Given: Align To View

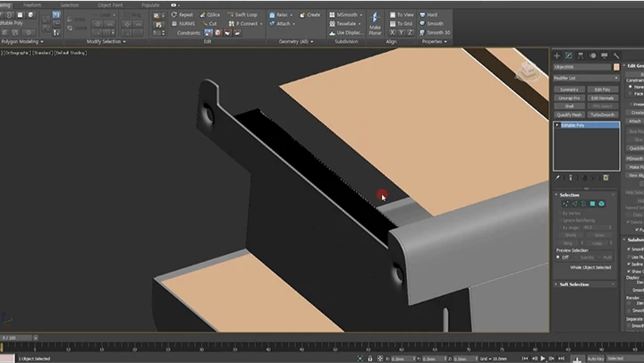Looking at the screenshot, I should click(402, 15).
